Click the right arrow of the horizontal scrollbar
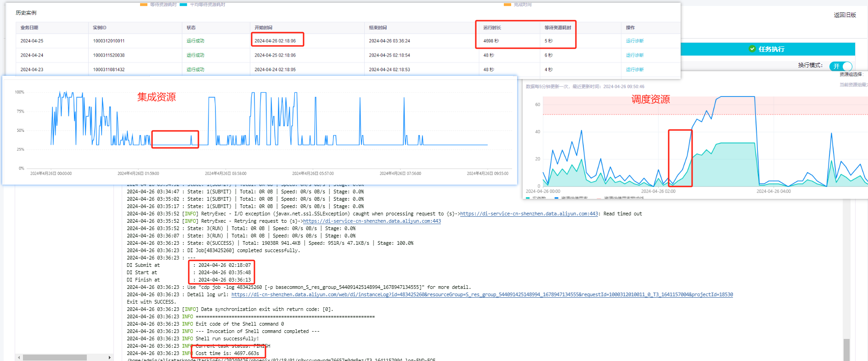The width and height of the screenshot is (868, 361). coord(109,357)
